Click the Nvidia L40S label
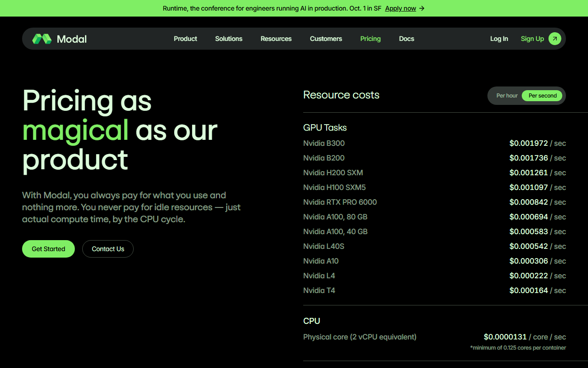Viewport: 588px width, 368px height. tap(324, 246)
